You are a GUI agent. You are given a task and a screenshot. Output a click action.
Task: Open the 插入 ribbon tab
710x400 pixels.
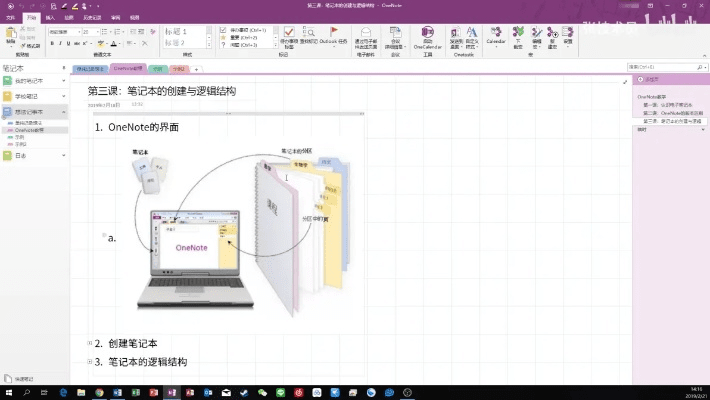coord(50,17)
